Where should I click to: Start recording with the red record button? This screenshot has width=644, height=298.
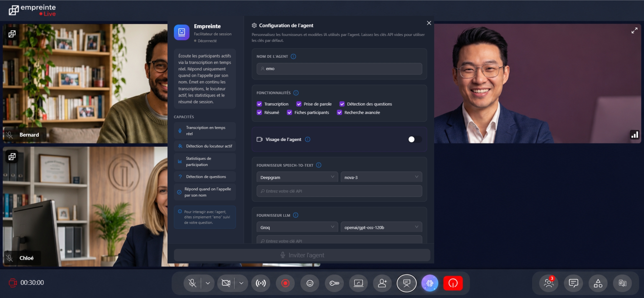click(285, 283)
